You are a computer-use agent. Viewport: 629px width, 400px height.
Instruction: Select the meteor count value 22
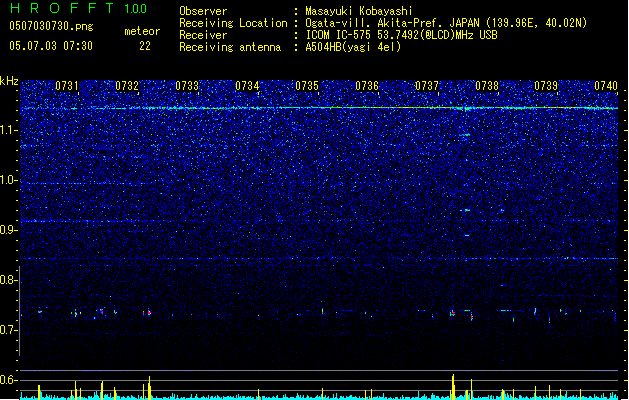(145, 46)
